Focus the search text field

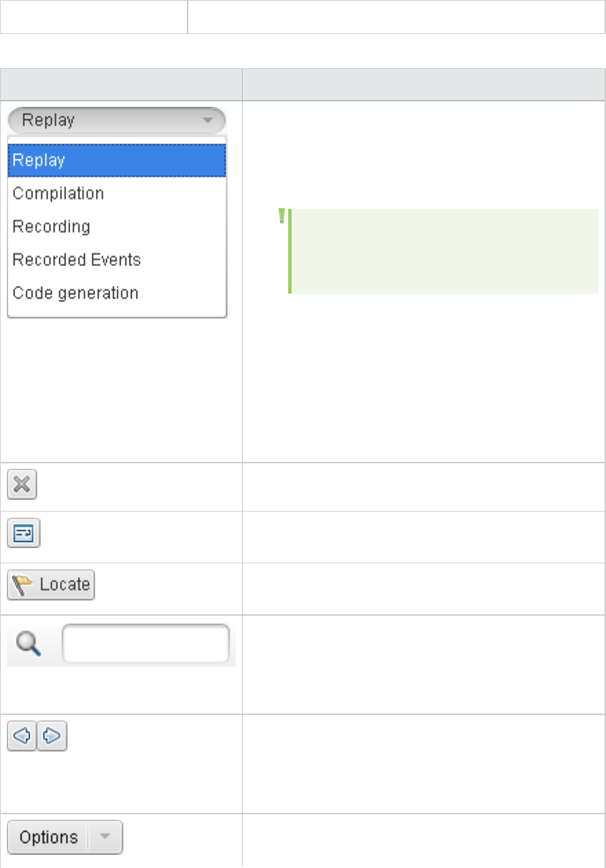pos(145,645)
